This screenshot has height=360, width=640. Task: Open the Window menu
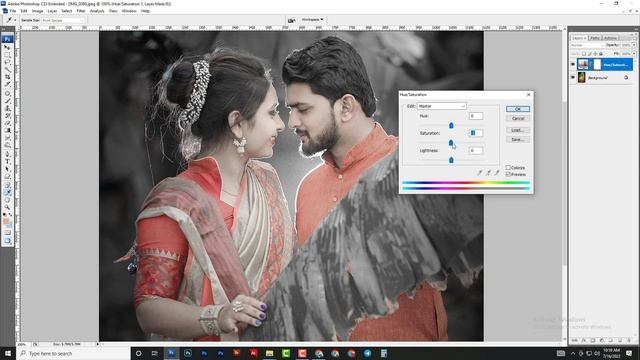[129, 11]
